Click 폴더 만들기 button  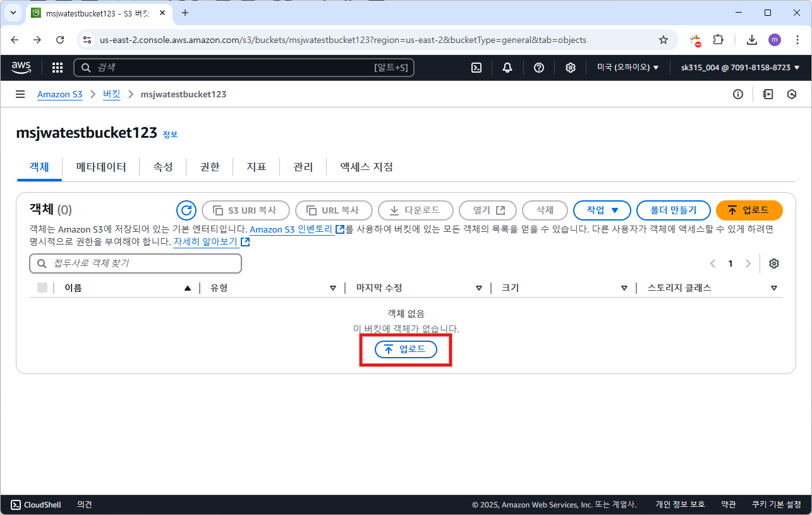[x=674, y=210]
